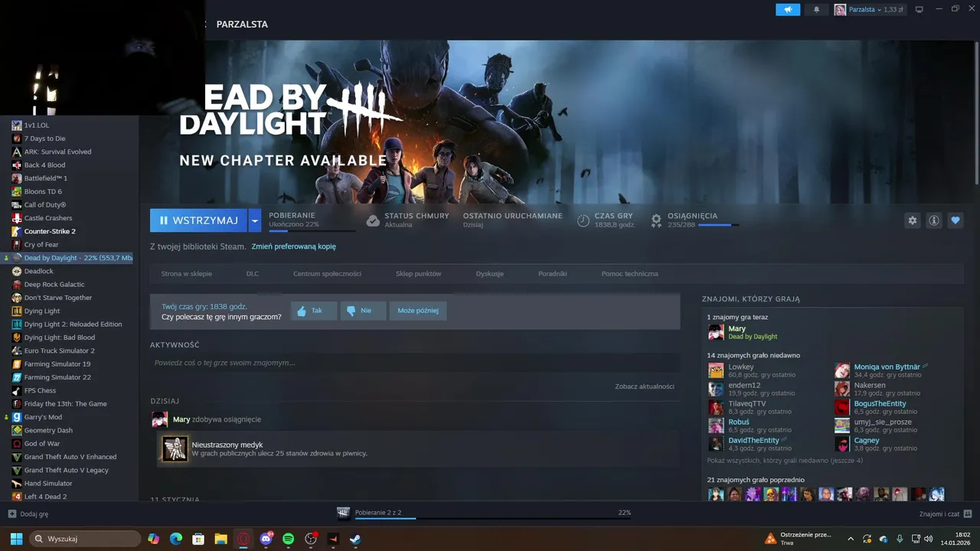Select Left 4 Dead 2 icon
The height and width of the screenshot is (551, 980).
[x=17, y=497]
